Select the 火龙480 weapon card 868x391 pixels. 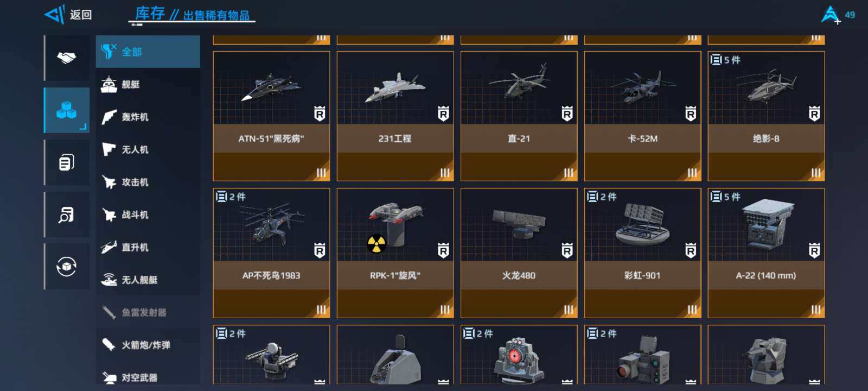tap(519, 253)
